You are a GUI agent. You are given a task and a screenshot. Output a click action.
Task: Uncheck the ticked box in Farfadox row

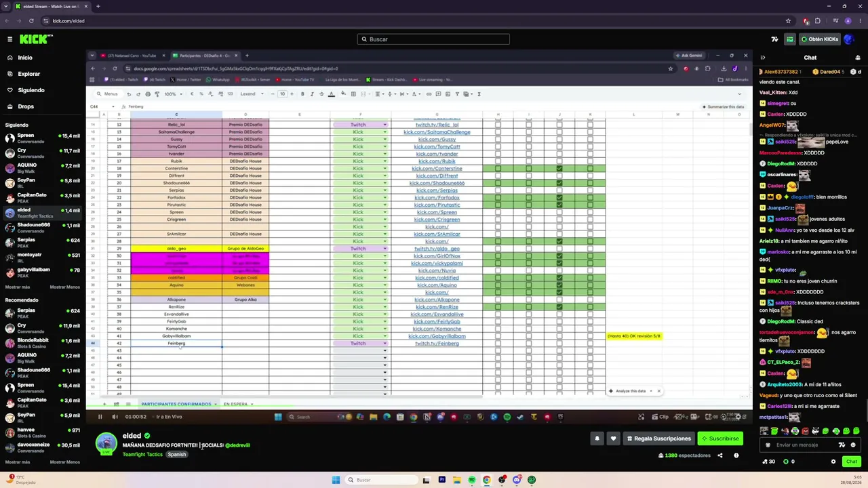click(559, 198)
